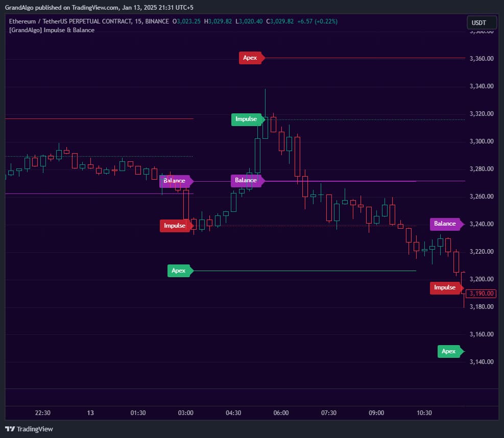Select the red 3,190.00 price tag
This screenshot has height=438, width=504.
pos(481,293)
